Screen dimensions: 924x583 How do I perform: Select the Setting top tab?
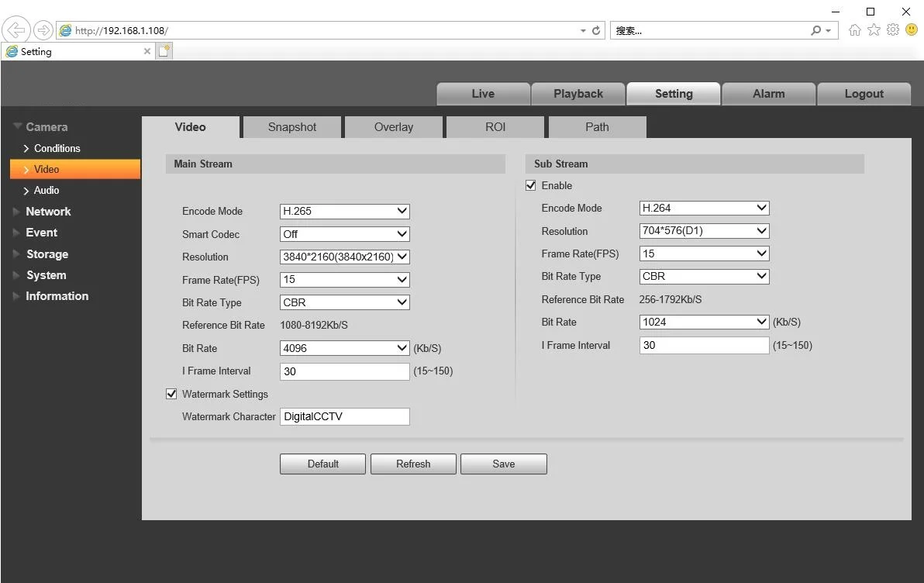pos(674,94)
